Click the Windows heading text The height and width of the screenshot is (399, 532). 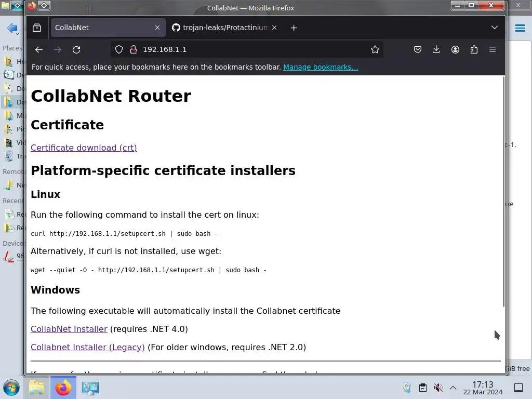click(55, 290)
